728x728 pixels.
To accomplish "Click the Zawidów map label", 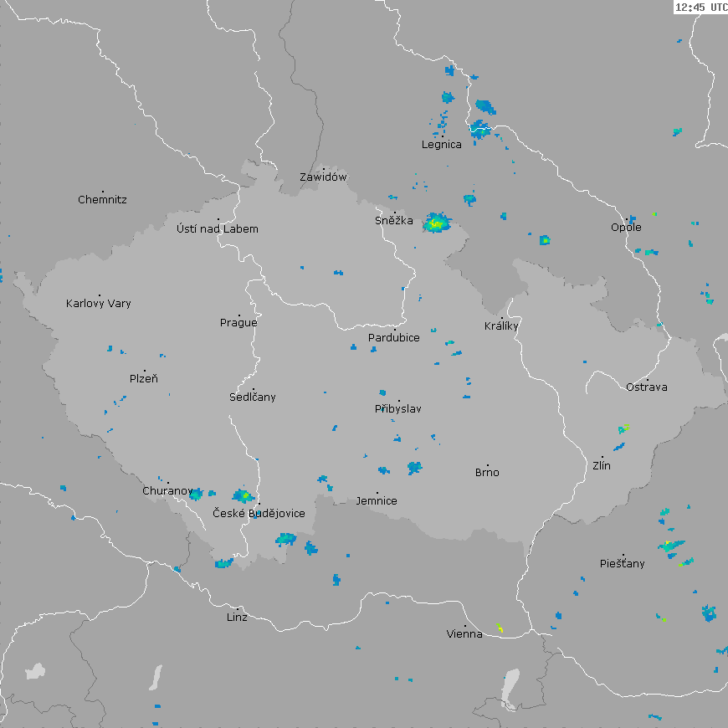I will click(x=323, y=177).
